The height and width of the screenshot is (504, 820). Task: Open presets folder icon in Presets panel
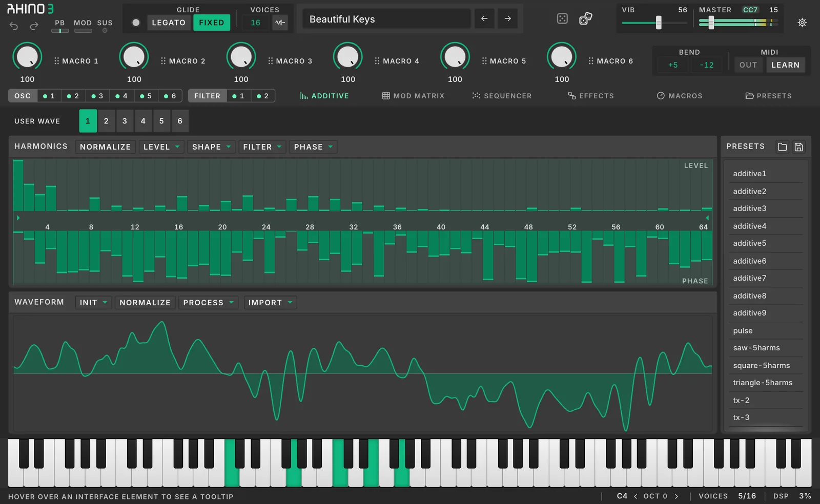click(x=782, y=147)
